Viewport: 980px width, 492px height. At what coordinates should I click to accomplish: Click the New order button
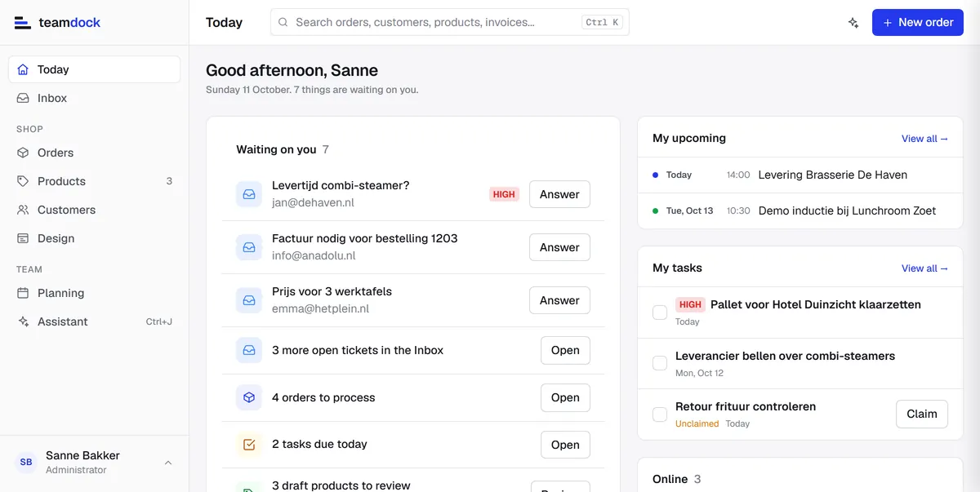click(x=918, y=23)
